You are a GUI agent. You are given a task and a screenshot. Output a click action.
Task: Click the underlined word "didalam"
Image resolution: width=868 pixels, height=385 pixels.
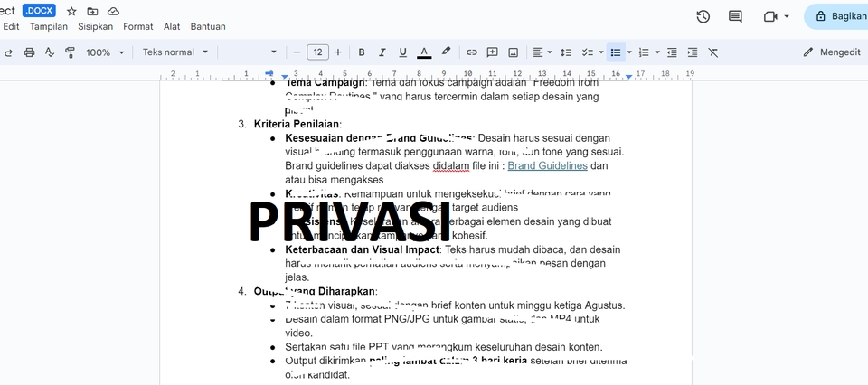(451, 166)
